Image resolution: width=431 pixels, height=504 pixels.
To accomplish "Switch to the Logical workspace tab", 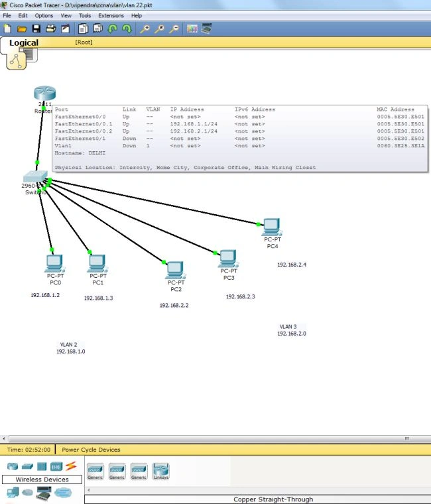I will point(23,42).
